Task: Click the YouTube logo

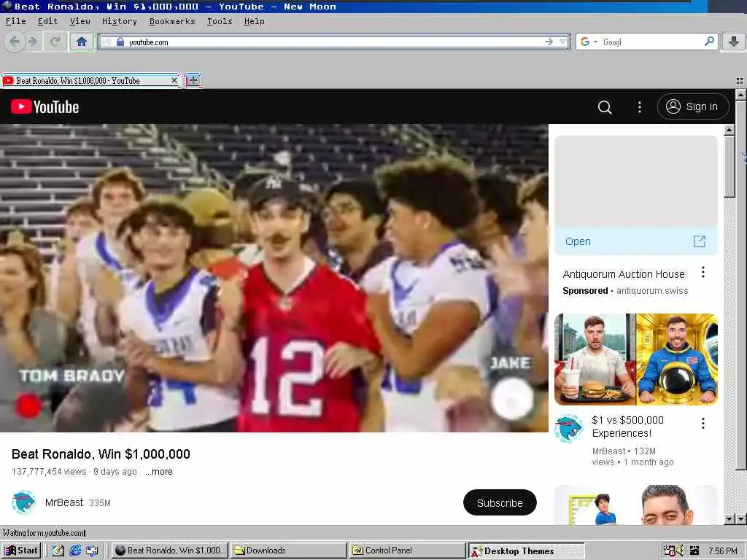Action: point(44,106)
